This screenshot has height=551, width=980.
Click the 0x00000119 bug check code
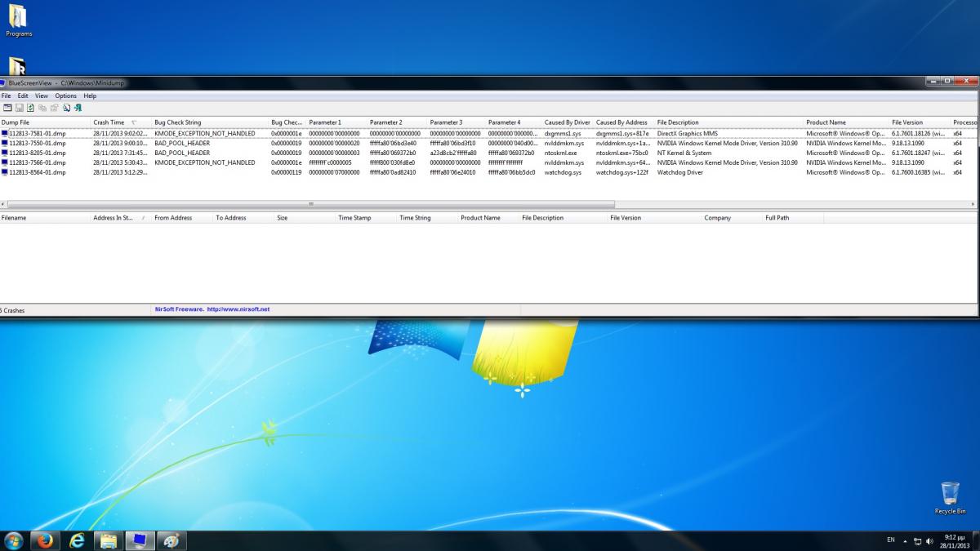pos(286,172)
